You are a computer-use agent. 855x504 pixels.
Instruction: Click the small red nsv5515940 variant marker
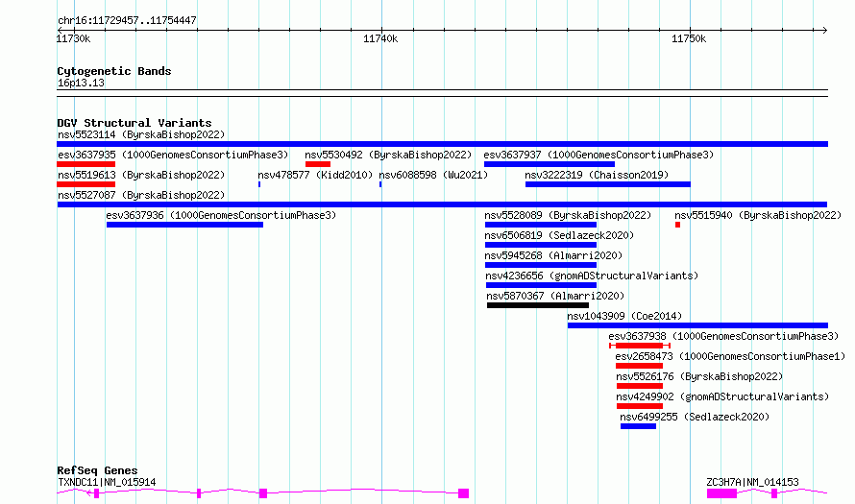coord(678,225)
